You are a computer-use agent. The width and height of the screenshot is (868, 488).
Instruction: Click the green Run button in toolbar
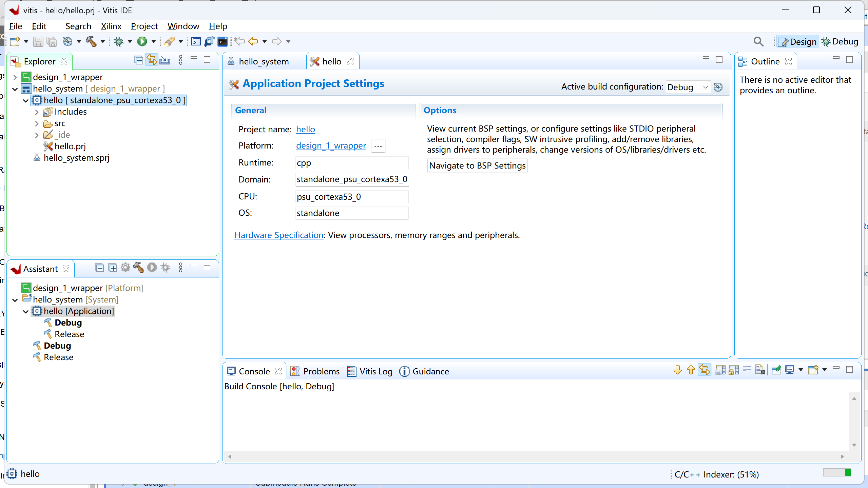point(142,41)
